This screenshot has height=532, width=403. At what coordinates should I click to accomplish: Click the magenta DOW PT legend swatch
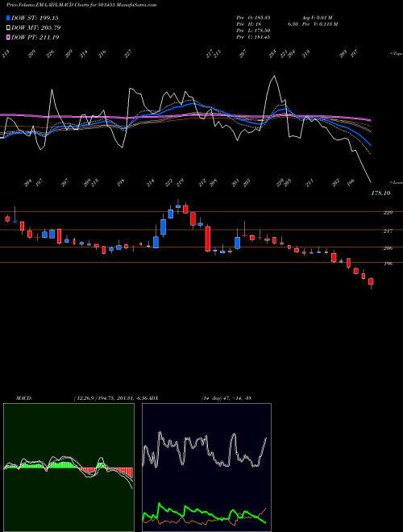[x=8, y=37]
